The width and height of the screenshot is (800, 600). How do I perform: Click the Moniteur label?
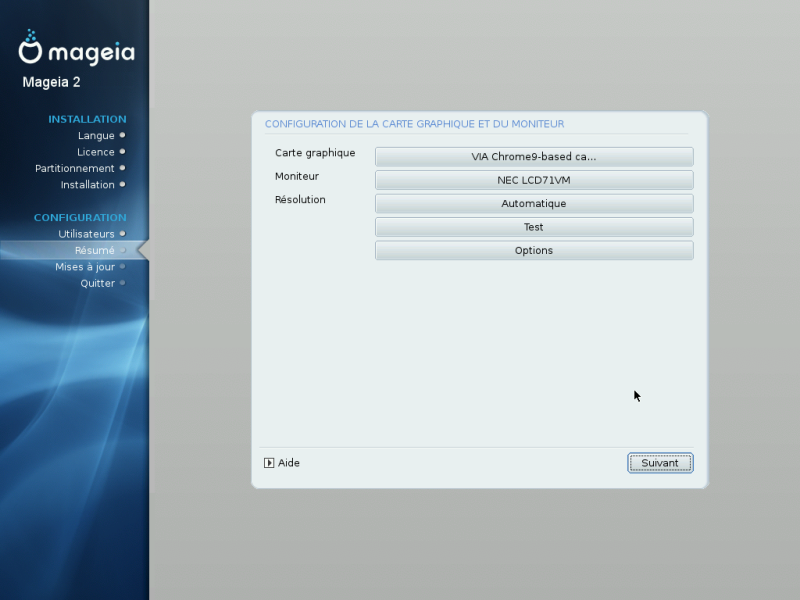click(x=296, y=176)
